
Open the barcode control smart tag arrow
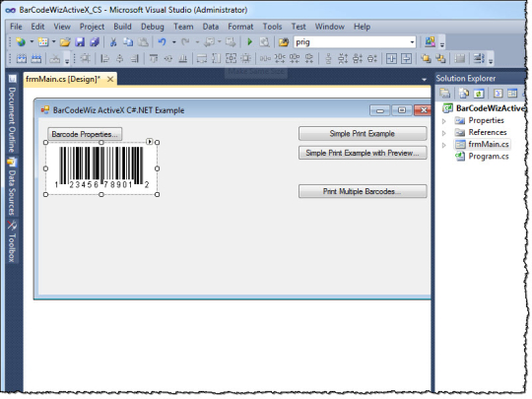150,142
